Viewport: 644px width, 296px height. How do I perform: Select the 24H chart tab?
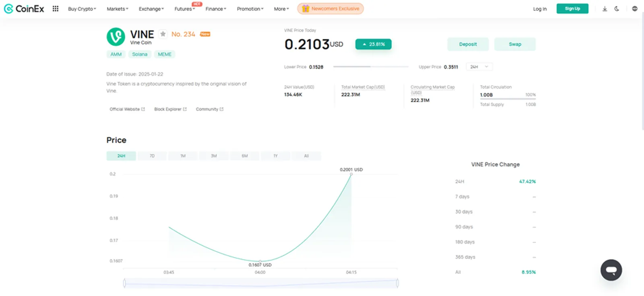coord(121,156)
